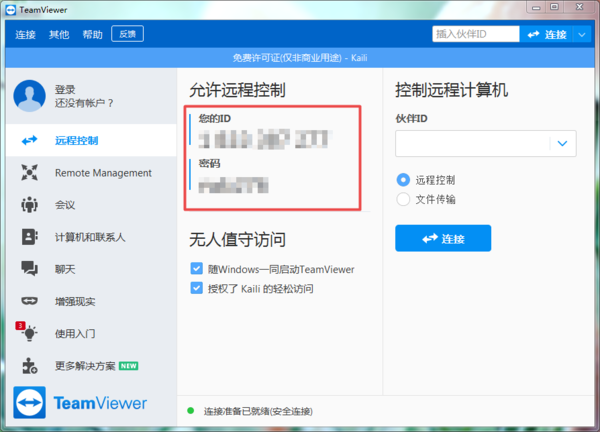Expand the 伙伴ID dropdown arrow
Image resolution: width=600 pixels, height=432 pixels.
564,144
